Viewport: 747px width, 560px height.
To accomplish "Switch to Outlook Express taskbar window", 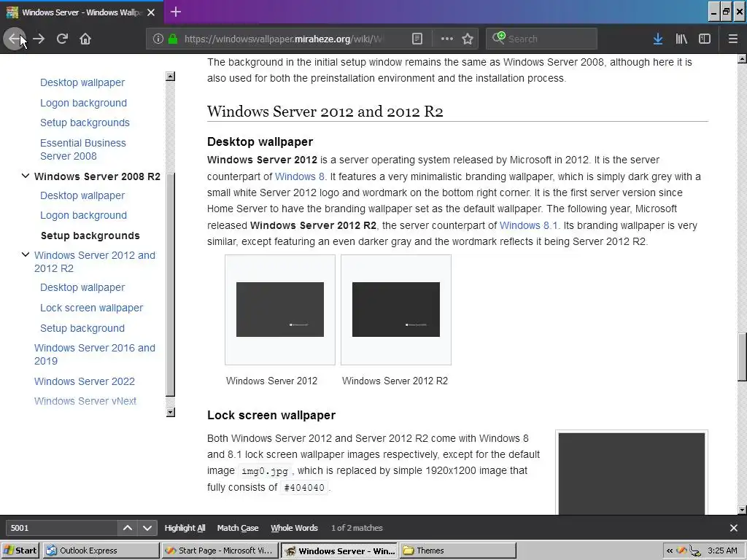I will (101, 551).
